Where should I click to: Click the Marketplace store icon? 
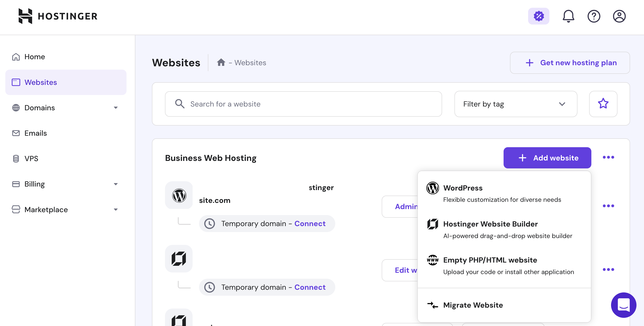tap(16, 209)
